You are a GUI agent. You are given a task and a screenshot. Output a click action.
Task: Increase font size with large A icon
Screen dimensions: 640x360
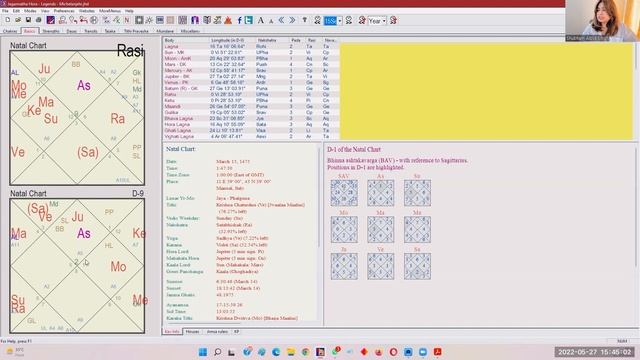[260, 20]
